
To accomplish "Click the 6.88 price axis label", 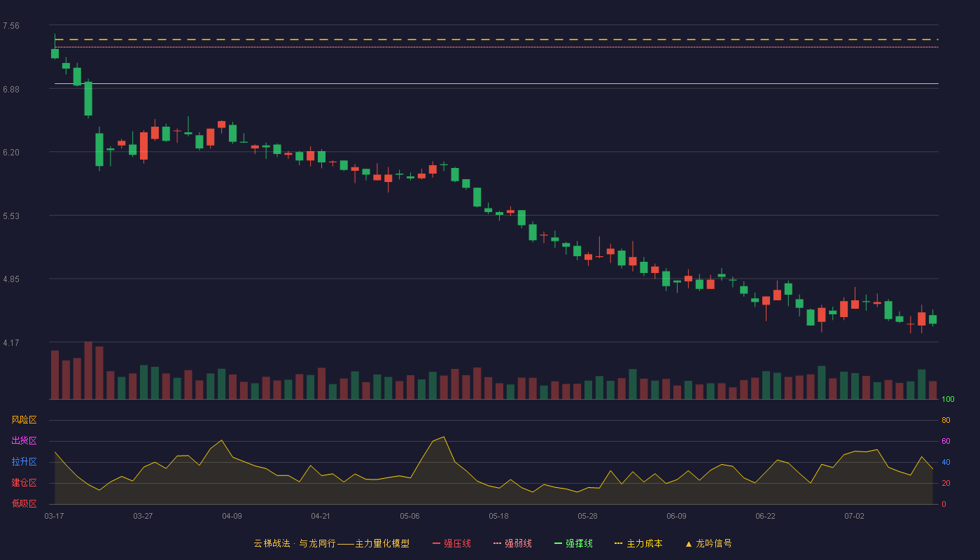I will (x=11, y=90).
